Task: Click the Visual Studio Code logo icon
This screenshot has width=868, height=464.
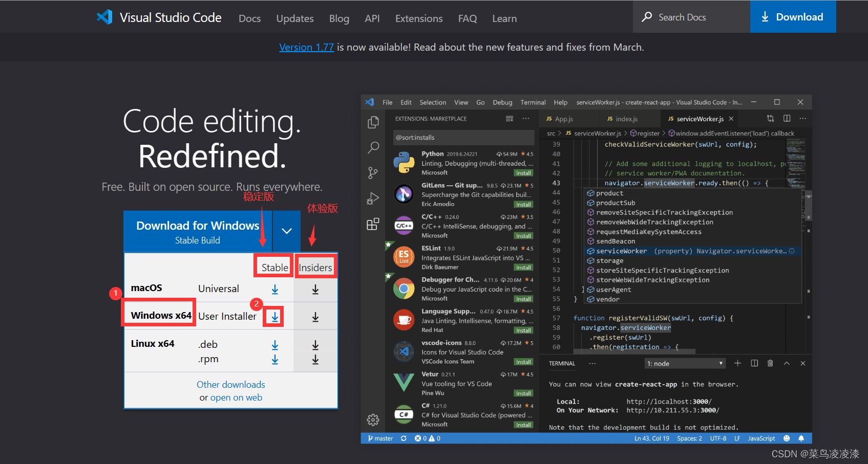Action: pos(104,17)
